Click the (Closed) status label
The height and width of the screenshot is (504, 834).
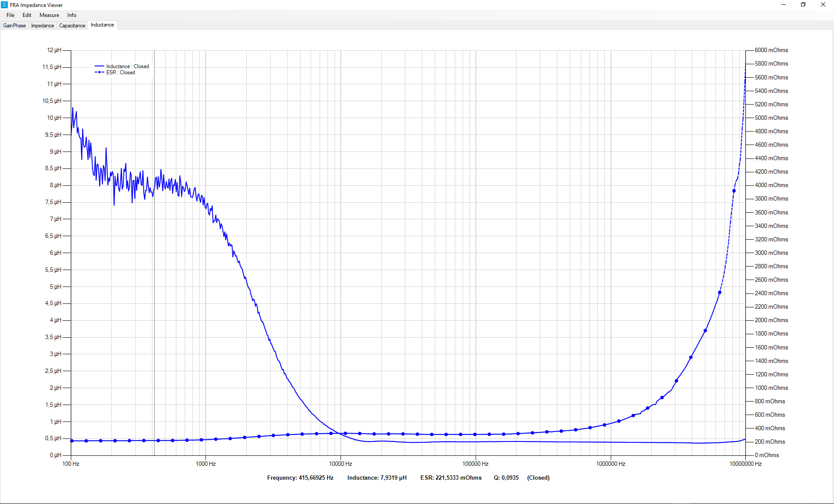[538, 478]
